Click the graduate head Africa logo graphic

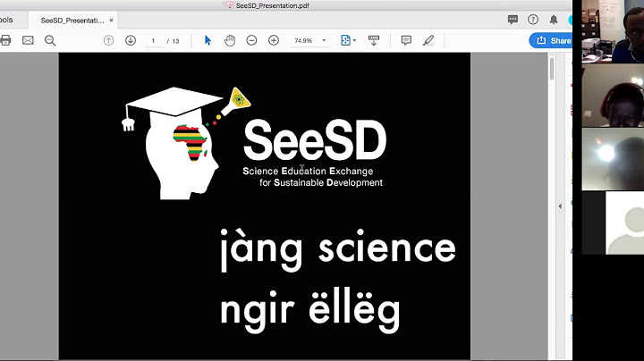[x=186, y=143]
